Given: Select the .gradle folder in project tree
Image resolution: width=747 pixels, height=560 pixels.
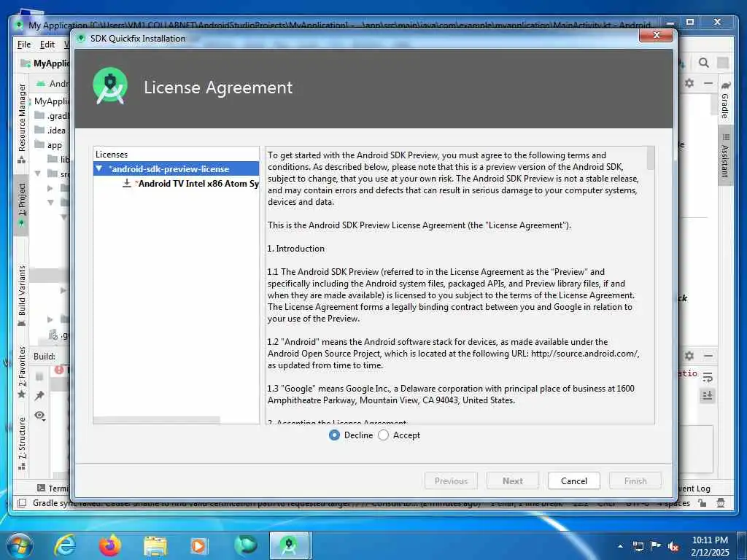Looking at the screenshot, I should click(x=53, y=116).
